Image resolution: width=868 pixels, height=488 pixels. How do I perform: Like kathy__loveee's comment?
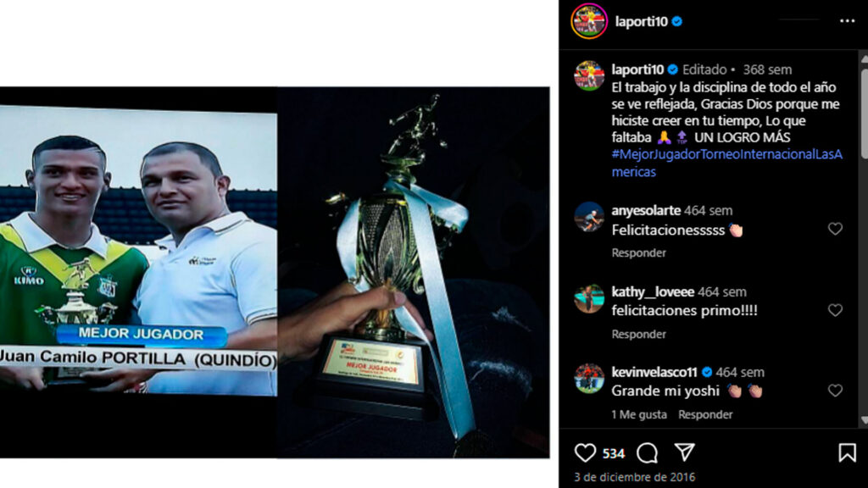(x=835, y=310)
